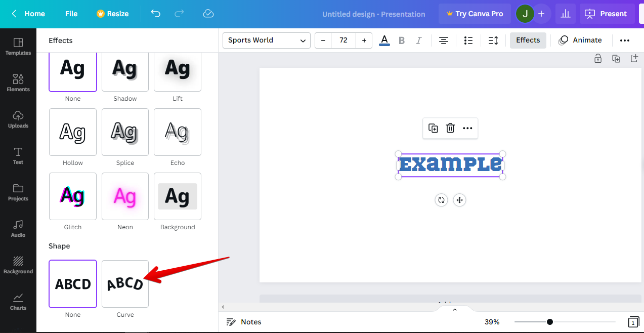The height and width of the screenshot is (333, 644).
Task: Start the presentation with Present button
Action: (607, 14)
